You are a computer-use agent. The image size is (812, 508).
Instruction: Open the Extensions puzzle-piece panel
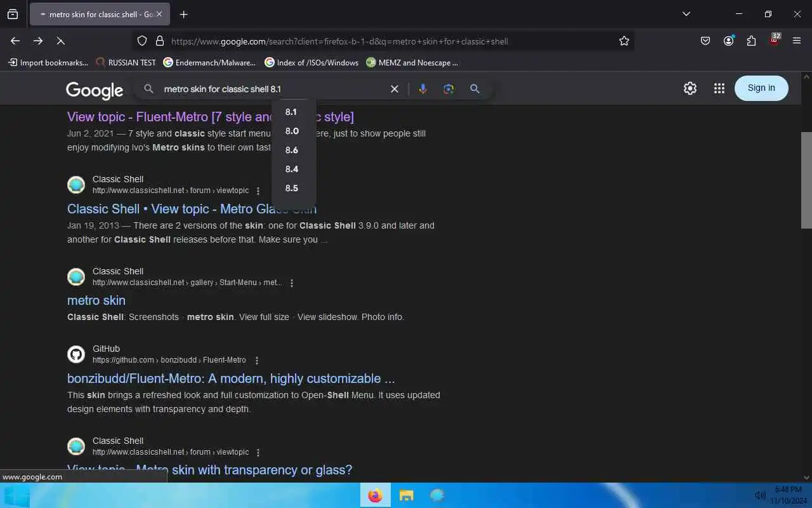[x=751, y=41]
